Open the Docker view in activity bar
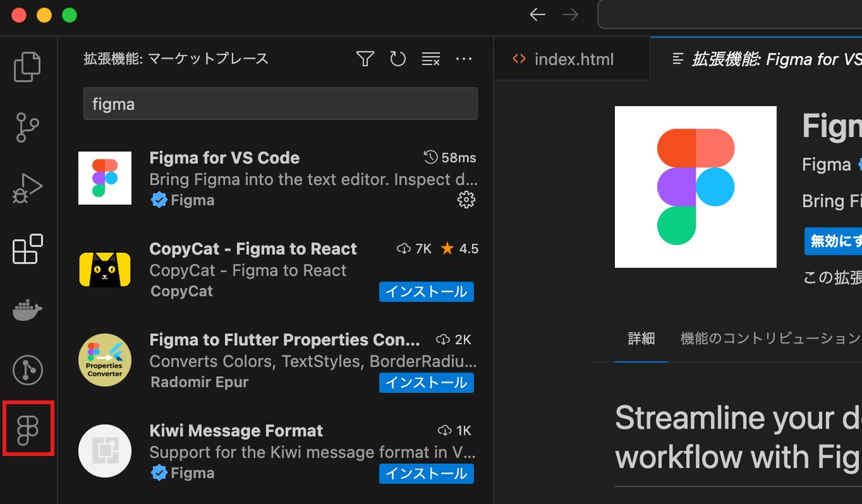This screenshot has height=504, width=862. (x=28, y=310)
